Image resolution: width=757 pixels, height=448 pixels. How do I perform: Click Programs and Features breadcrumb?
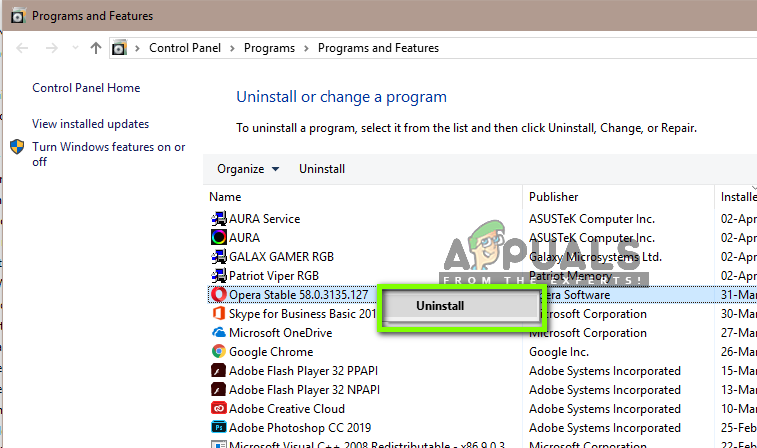pos(378,48)
